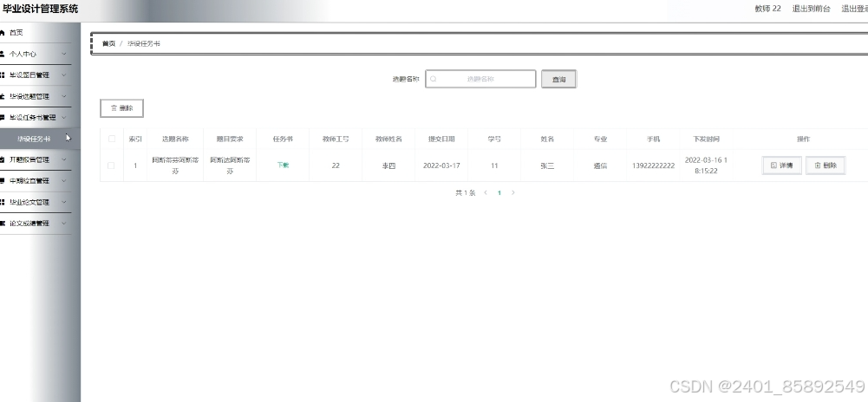Click the 毕设任务书管理 sidebar icon
Viewport: 868px width, 402px height.
pyautogui.click(x=3, y=117)
